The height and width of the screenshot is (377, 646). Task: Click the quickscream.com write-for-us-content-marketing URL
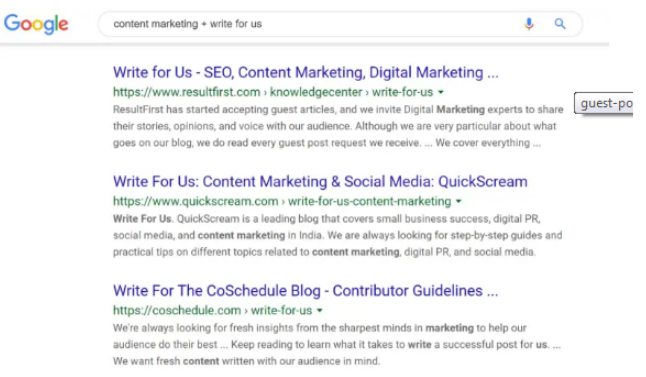pos(282,201)
